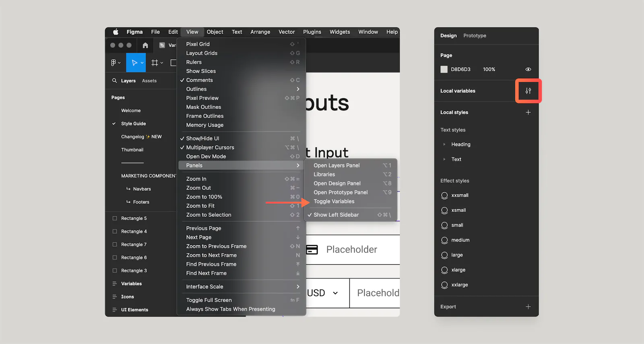Image resolution: width=644 pixels, height=344 pixels.
Task: Click the Figma home icon
Action: coord(145,45)
